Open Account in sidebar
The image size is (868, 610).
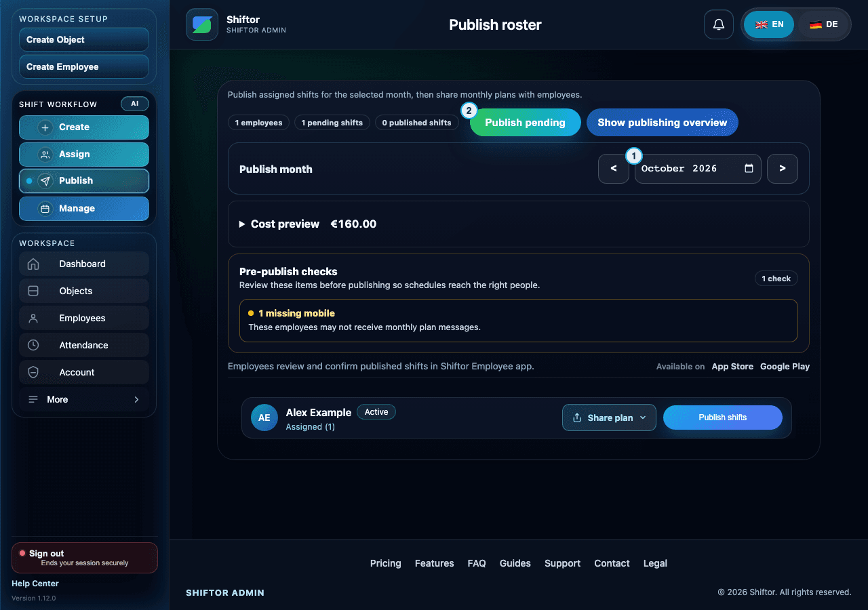point(84,372)
